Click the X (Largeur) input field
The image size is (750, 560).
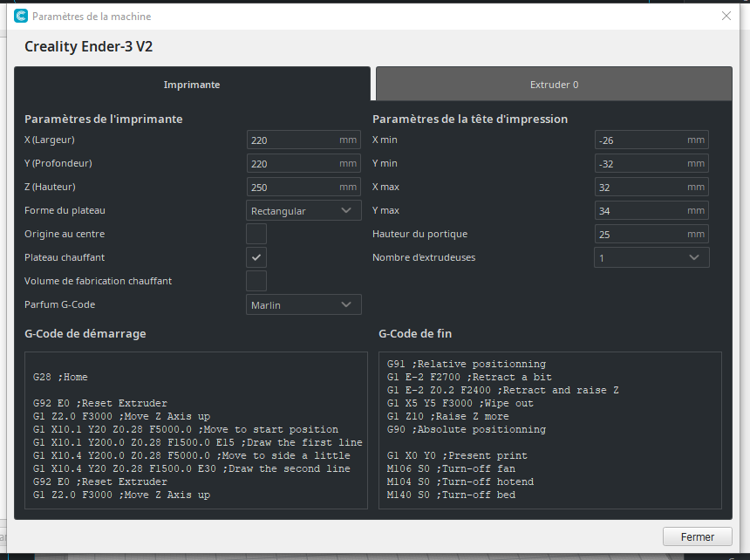tap(303, 140)
